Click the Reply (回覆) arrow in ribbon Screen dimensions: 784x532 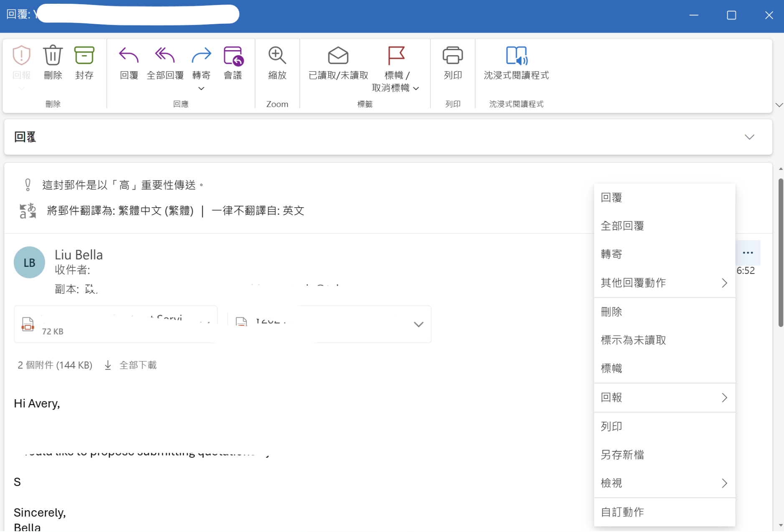click(x=129, y=56)
